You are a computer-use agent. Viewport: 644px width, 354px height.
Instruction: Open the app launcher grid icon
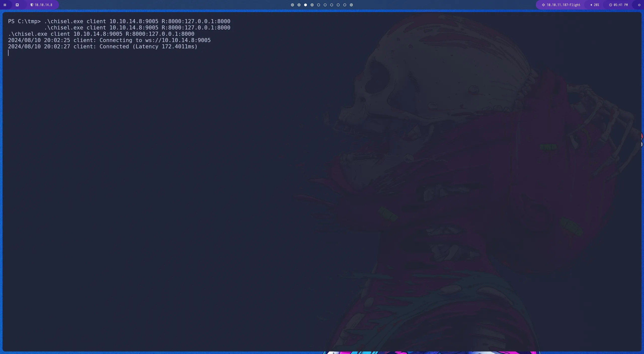coord(5,5)
